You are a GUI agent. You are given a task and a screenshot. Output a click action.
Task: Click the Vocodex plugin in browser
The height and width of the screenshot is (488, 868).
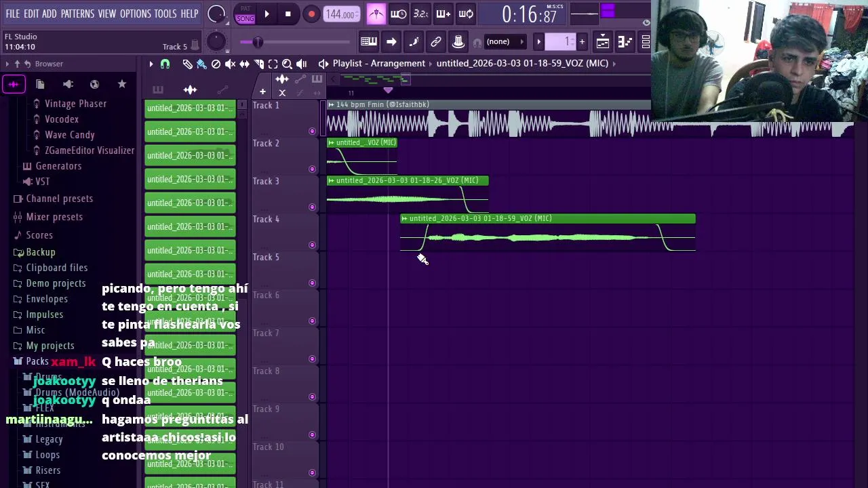[62, 119]
